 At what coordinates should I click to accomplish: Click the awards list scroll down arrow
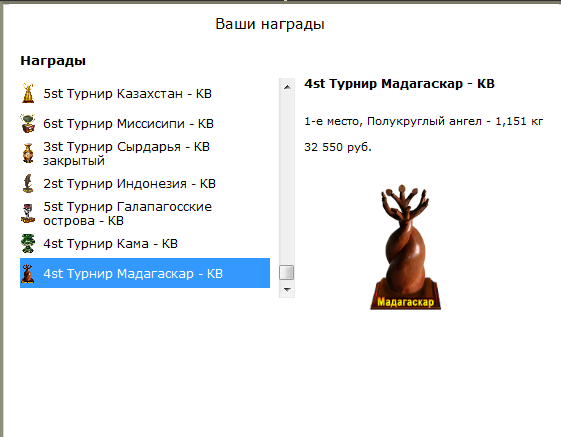click(287, 289)
